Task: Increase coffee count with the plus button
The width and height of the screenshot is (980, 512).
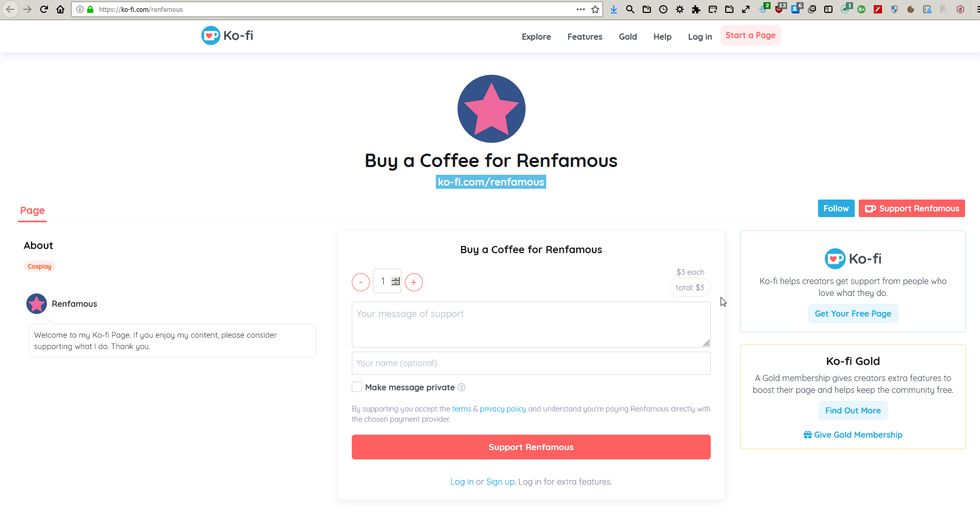Action: pos(414,282)
